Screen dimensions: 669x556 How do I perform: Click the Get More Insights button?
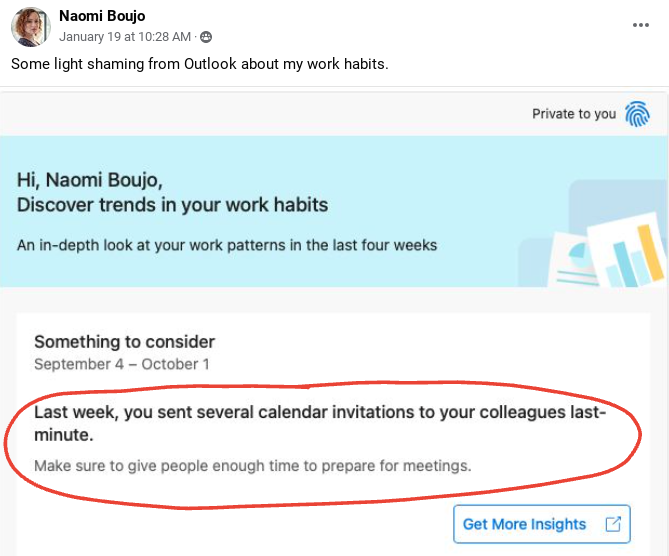click(542, 524)
